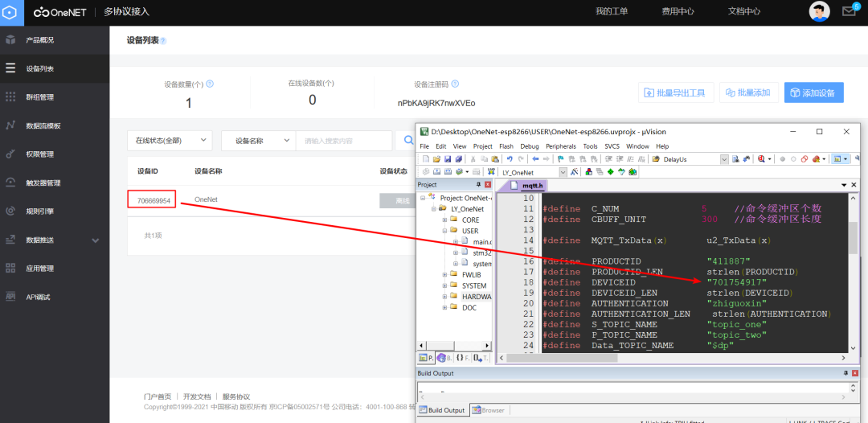Screen dimensions: 868x423
Task: Open the mail notifications envelope icon
Action: (x=849, y=11)
